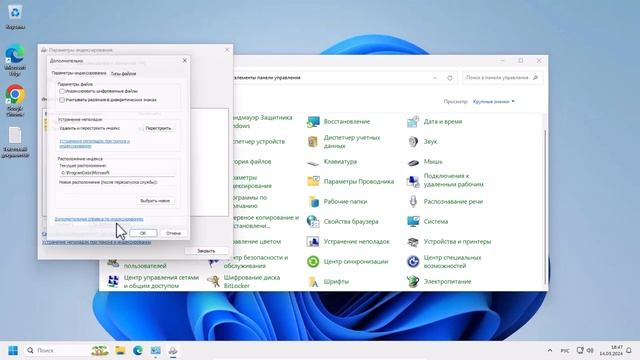Open the taskbar clock and date

[611, 350]
